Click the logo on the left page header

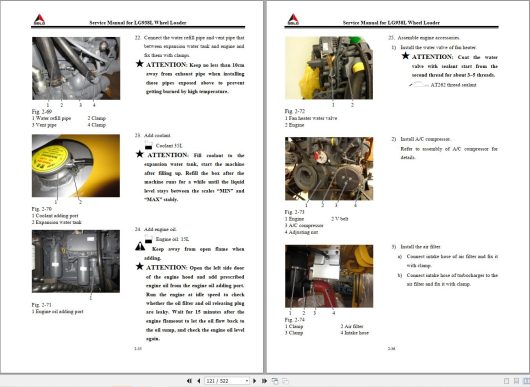(x=39, y=20)
